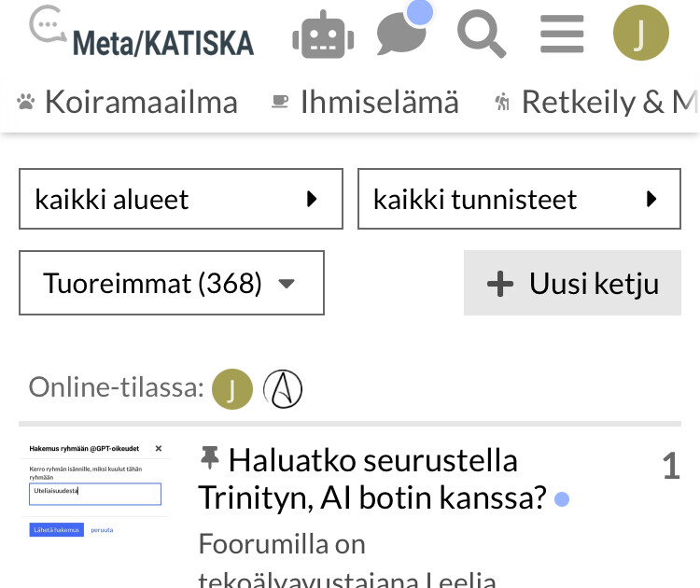700x588 pixels.
Task: Click the blue unread dot after topic title
Action: pyautogui.click(x=562, y=500)
